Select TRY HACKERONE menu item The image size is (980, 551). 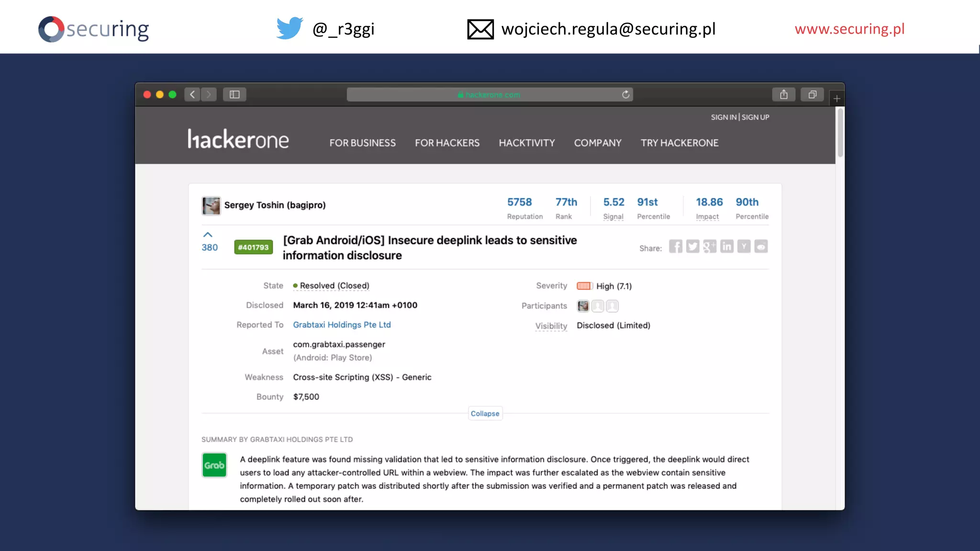pyautogui.click(x=679, y=143)
